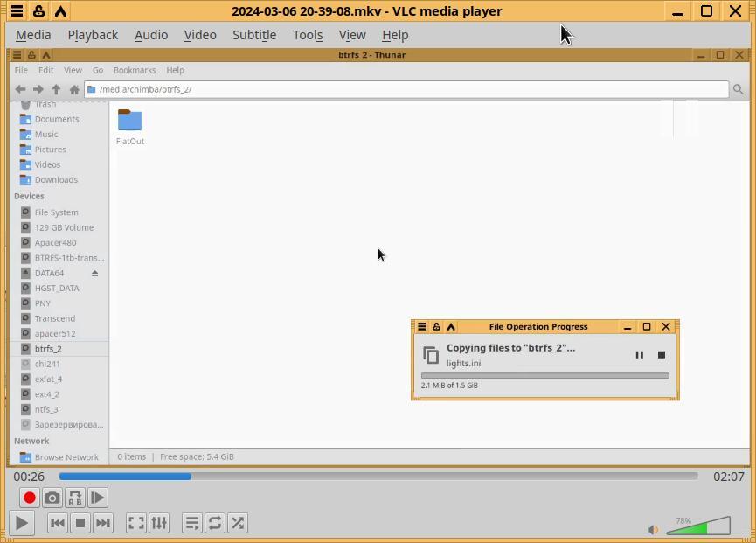Select 129 GB Volume device
The height and width of the screenshot is (543, 756).
tap(64, 227)
